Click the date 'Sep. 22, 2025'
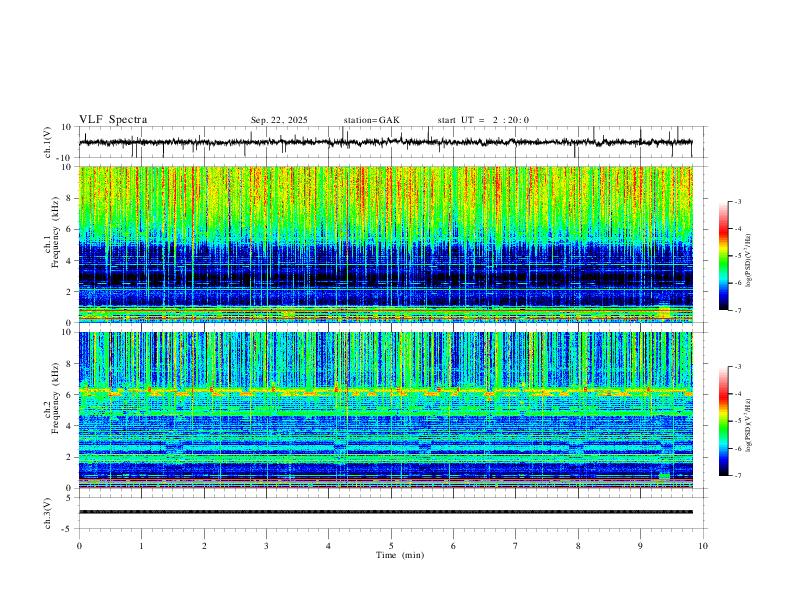The height and width of the screenshot is (612, 792). point(279,120)
